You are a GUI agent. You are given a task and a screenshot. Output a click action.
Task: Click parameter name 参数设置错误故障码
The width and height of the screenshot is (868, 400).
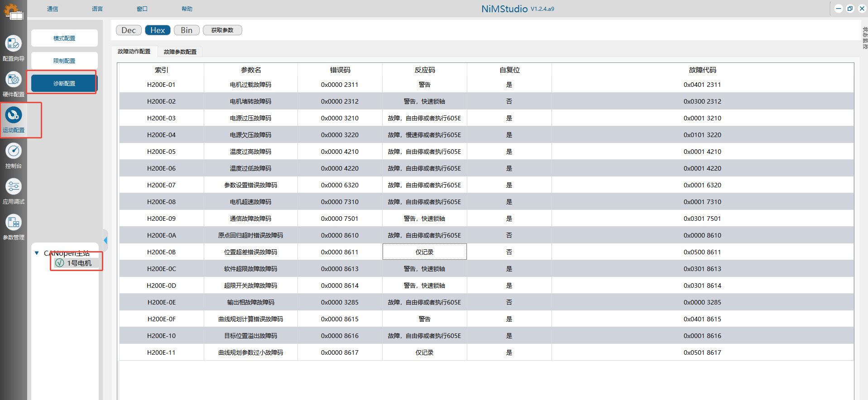pos(251,185)
